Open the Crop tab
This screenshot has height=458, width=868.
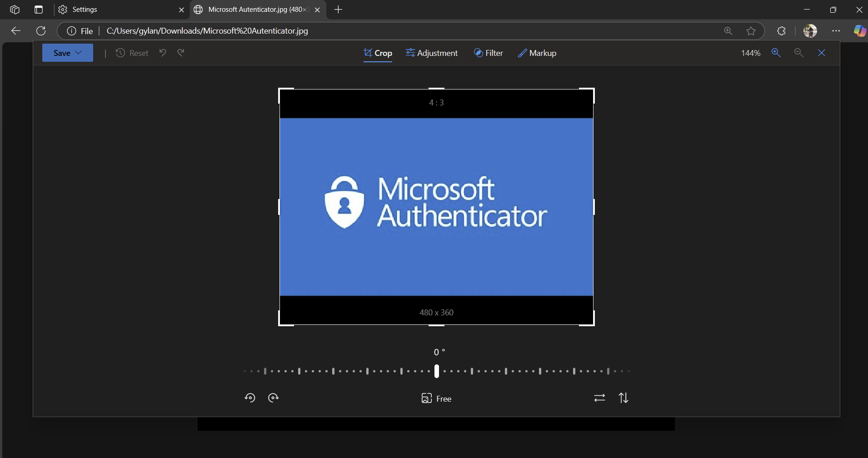378,53
